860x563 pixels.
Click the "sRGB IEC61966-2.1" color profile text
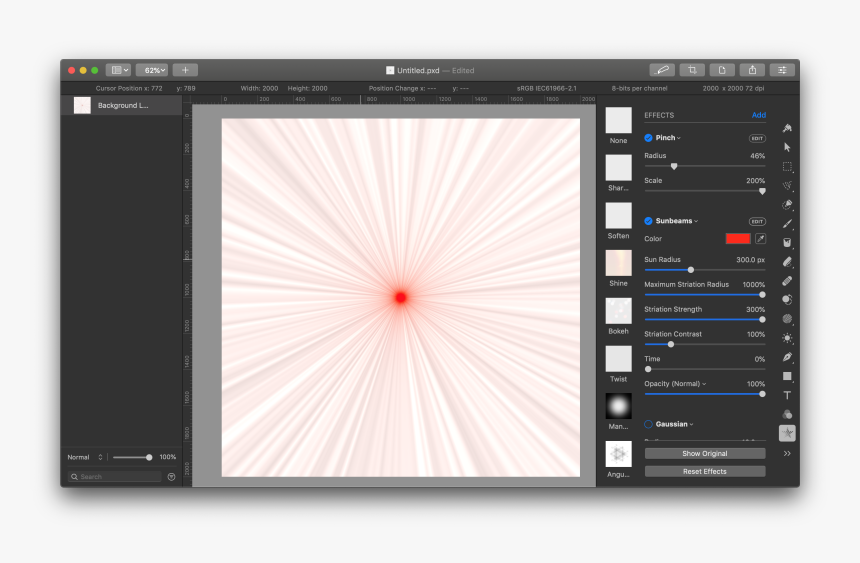click(x=546, y=88)
